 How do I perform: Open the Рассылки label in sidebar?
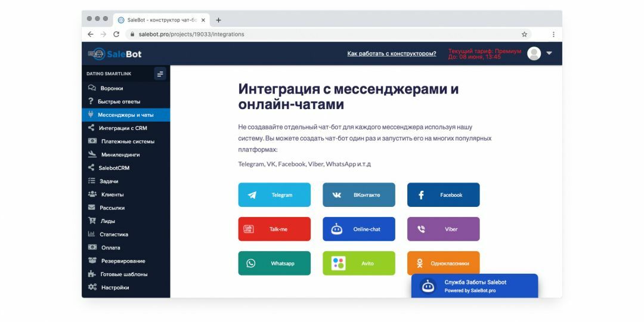pos(112,208)
